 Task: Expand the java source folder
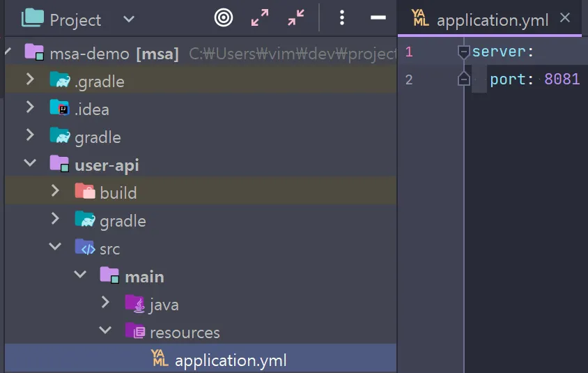pyautogui.click(x=105, y=304)
